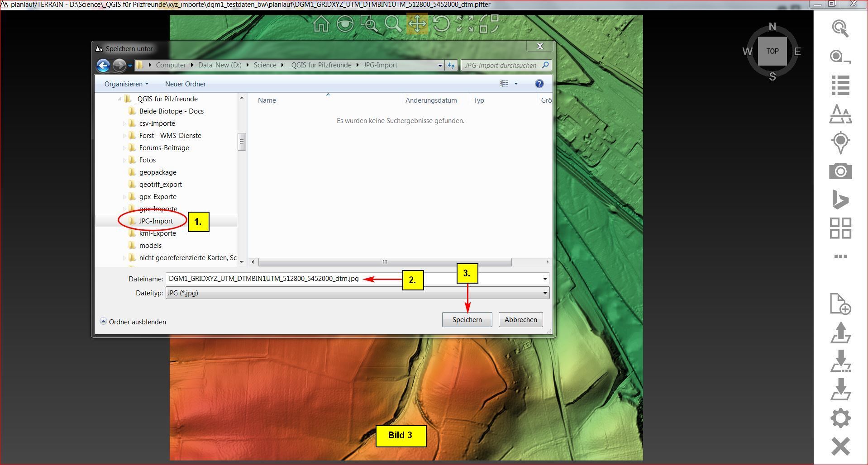Open the Organisieren dropdown menu
The image size is (868, 465).
coord(126,84)
